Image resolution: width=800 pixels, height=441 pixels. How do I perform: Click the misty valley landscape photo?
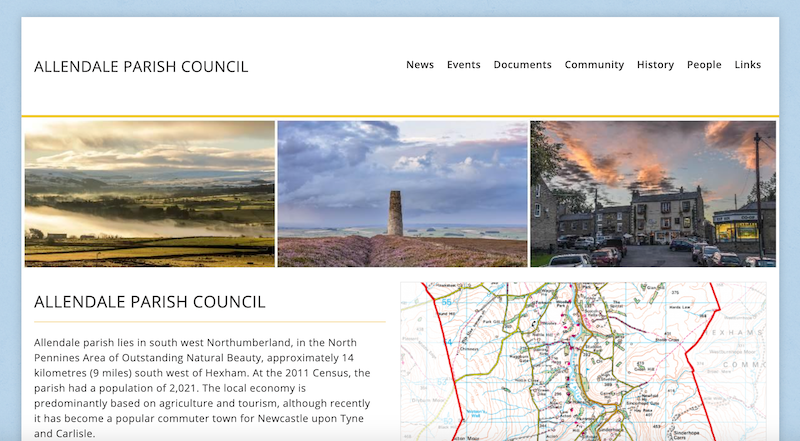(x=149, y=194)
